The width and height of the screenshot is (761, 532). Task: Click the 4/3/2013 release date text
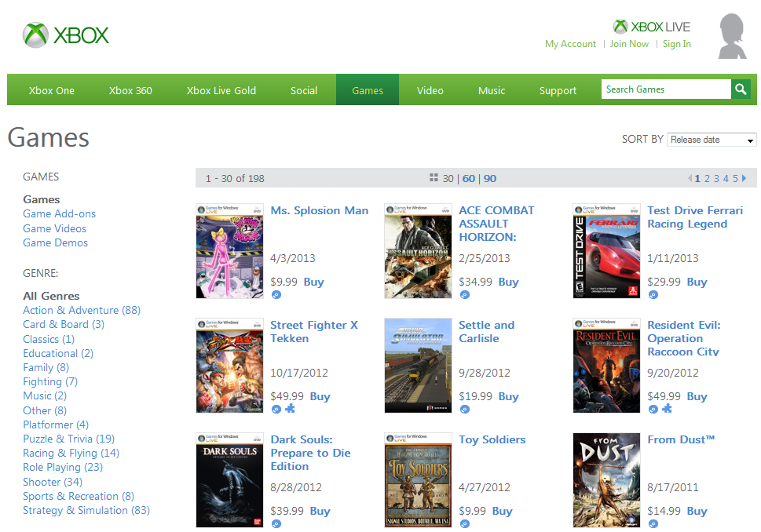tap(293, 258)
